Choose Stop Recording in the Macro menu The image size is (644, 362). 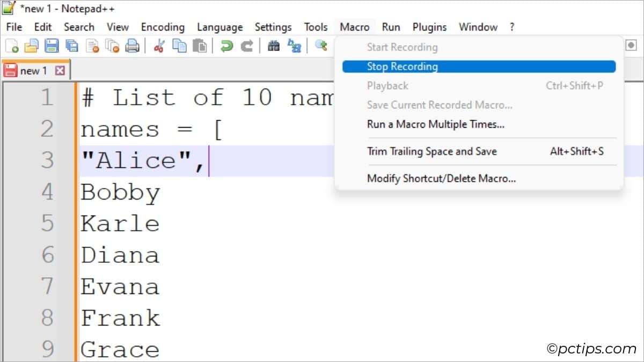(x=479, y=67)
